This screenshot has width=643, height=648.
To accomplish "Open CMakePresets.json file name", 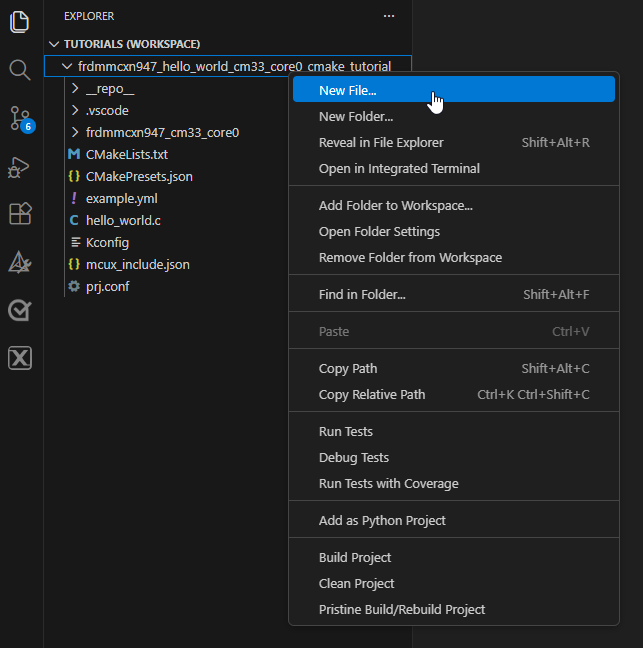I will coord(139,176).
